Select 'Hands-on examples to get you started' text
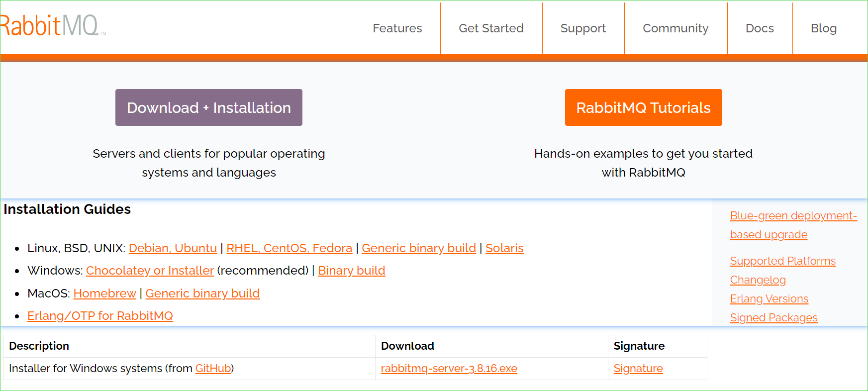The image size is (868, 391). [x=643, y=153]
